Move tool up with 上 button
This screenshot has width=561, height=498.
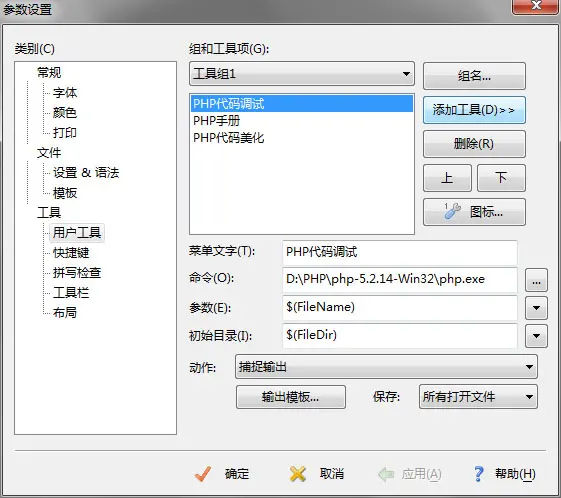tap(447, 178)
